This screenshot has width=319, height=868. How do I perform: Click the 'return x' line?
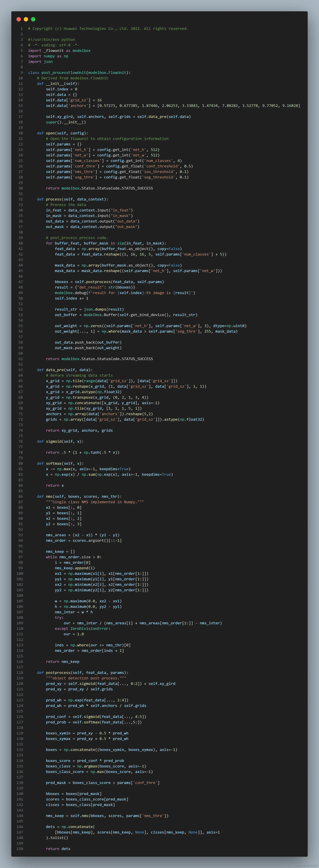55,486
